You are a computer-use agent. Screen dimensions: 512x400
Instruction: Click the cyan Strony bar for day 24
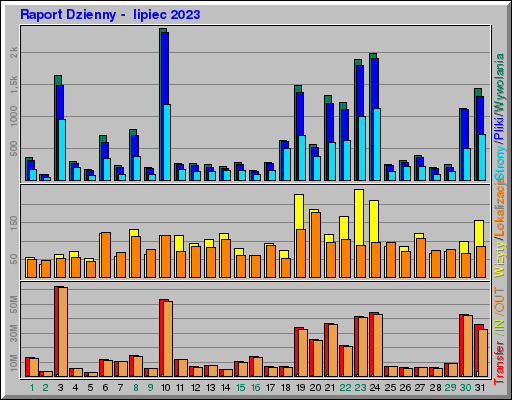(377, 144)
